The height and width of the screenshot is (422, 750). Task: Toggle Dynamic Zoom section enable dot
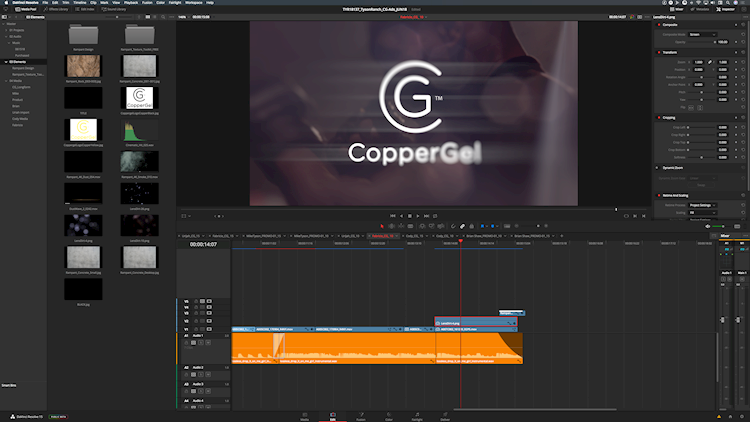[x=657, y=168]
